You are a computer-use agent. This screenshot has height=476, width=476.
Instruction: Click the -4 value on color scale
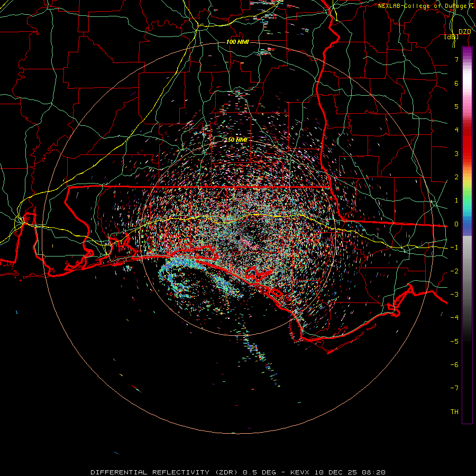point(454,318)
